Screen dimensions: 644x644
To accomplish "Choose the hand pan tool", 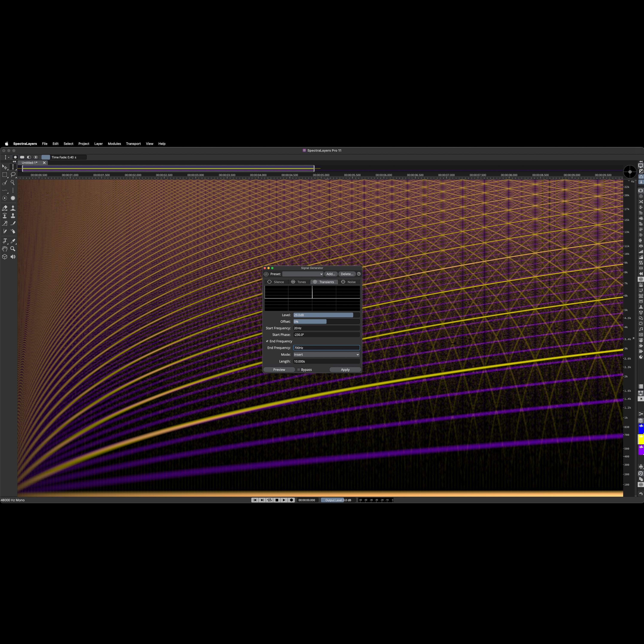I will click(x=5, y=249).
